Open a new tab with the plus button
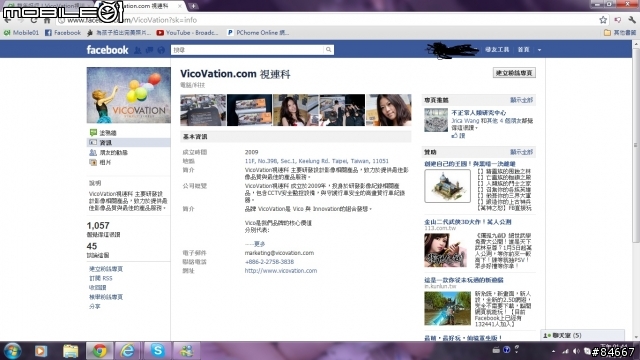640x360 pixels. pos(193,6)
